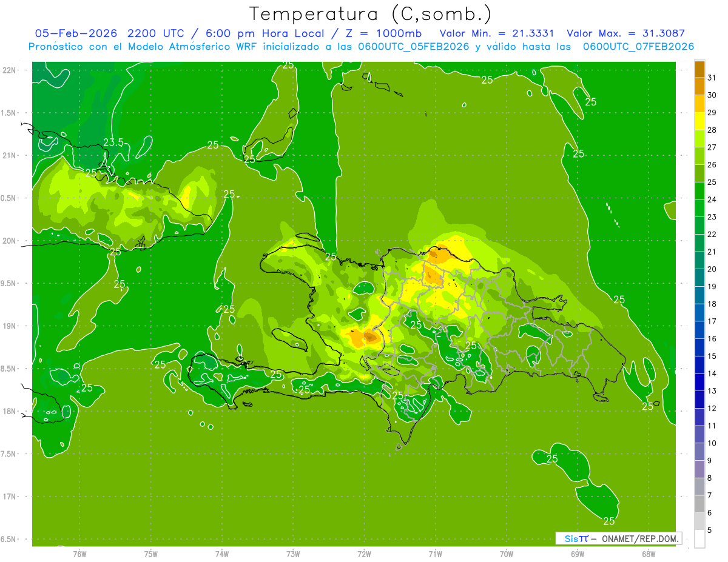Click the '20' label on color legend
The image size is (728, 562).
[x=712, y=269]
